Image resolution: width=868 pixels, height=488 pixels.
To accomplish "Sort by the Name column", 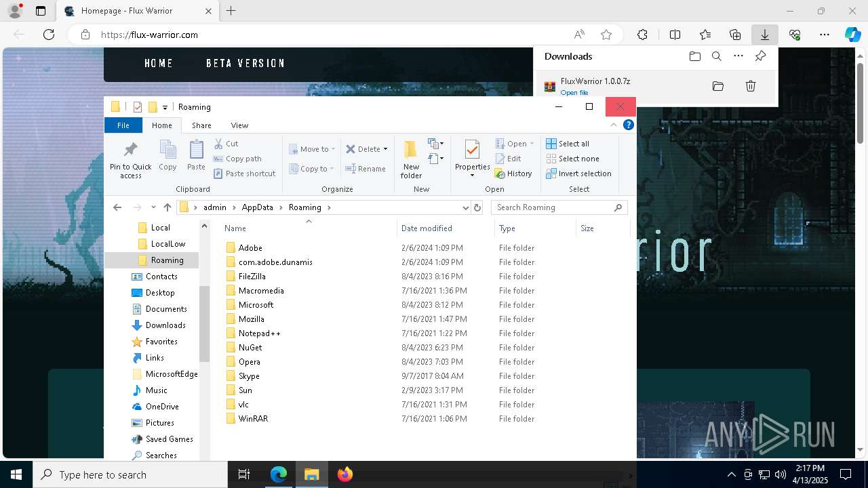I will [x=235, y=228].
